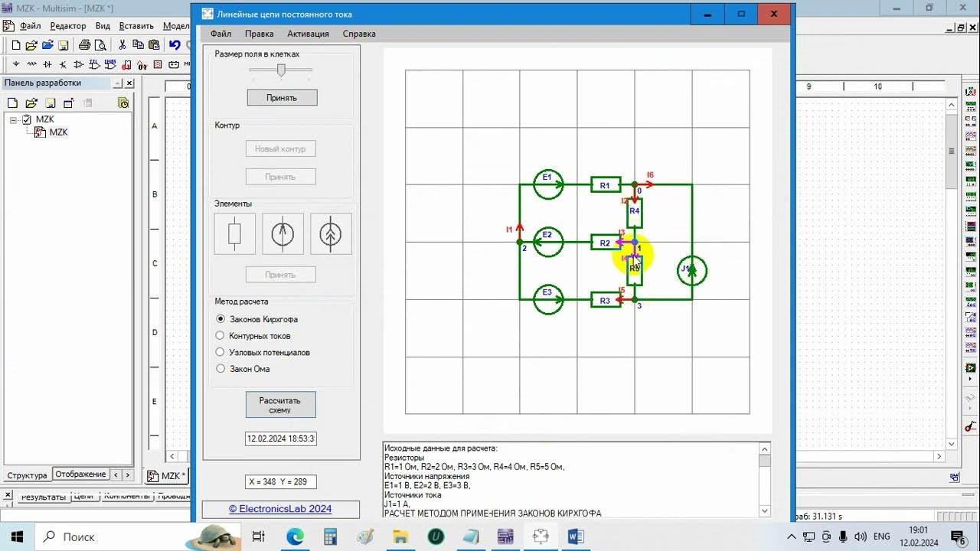Select the voltage source element tool
This screenshot has width=980, height=551.
pyautogui.click(x=283, y=234)
